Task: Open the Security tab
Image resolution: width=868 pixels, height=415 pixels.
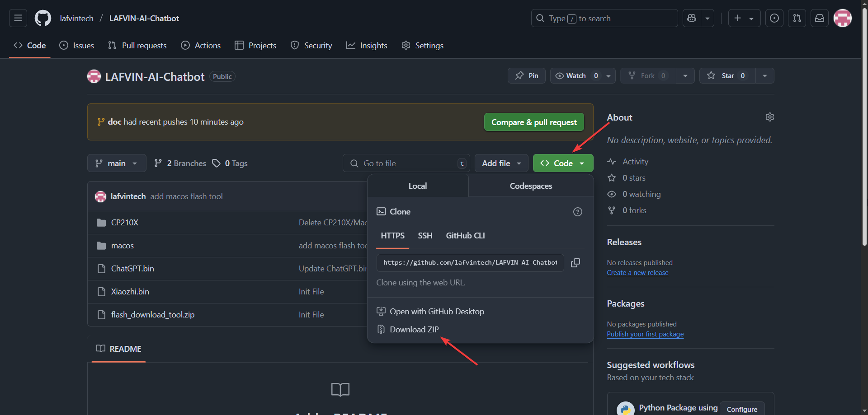Action: 311,46
